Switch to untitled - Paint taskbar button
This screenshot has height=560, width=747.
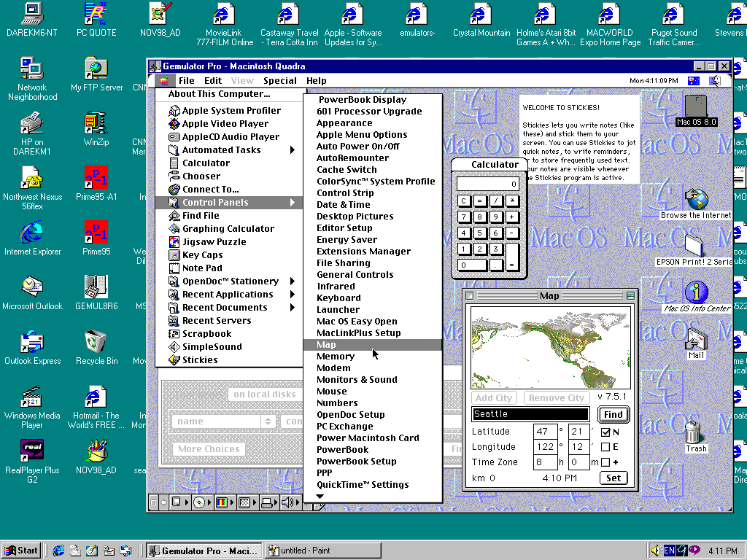(323, 551)
